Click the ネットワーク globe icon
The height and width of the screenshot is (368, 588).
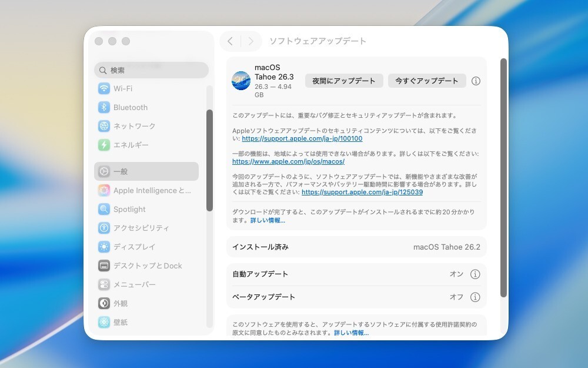pyautogui.click(x=104, y=126)
